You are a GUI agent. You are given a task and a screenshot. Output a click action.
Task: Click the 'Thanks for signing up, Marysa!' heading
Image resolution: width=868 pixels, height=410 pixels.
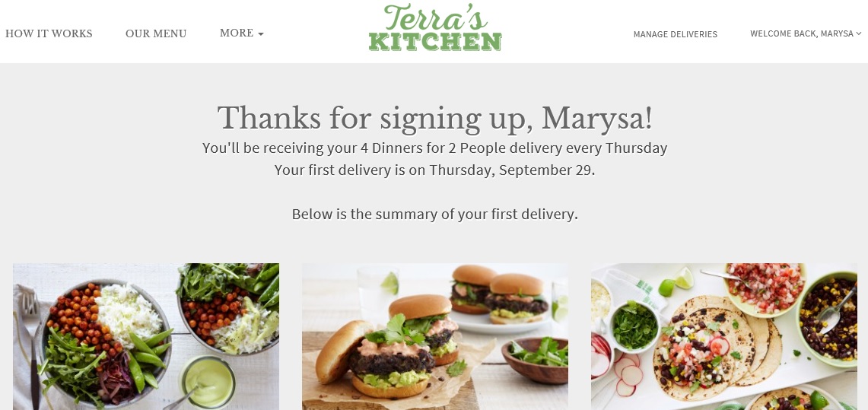[x=435, y=118]
